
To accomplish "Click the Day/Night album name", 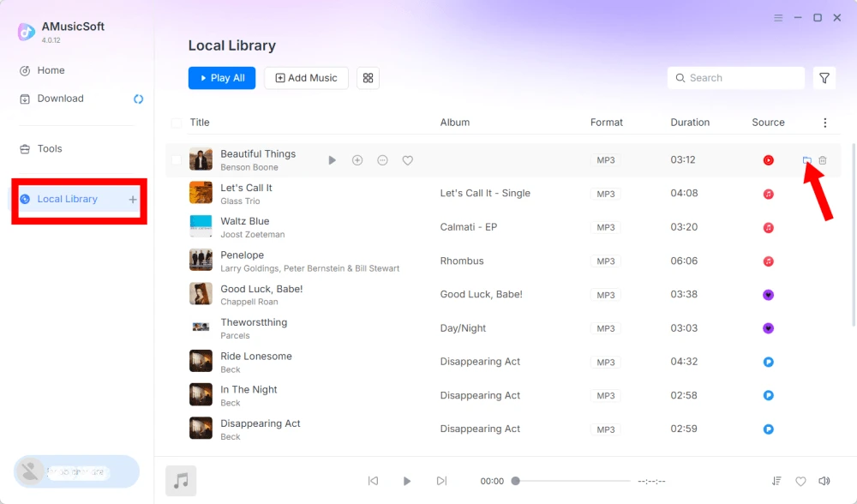I will 463,328.
